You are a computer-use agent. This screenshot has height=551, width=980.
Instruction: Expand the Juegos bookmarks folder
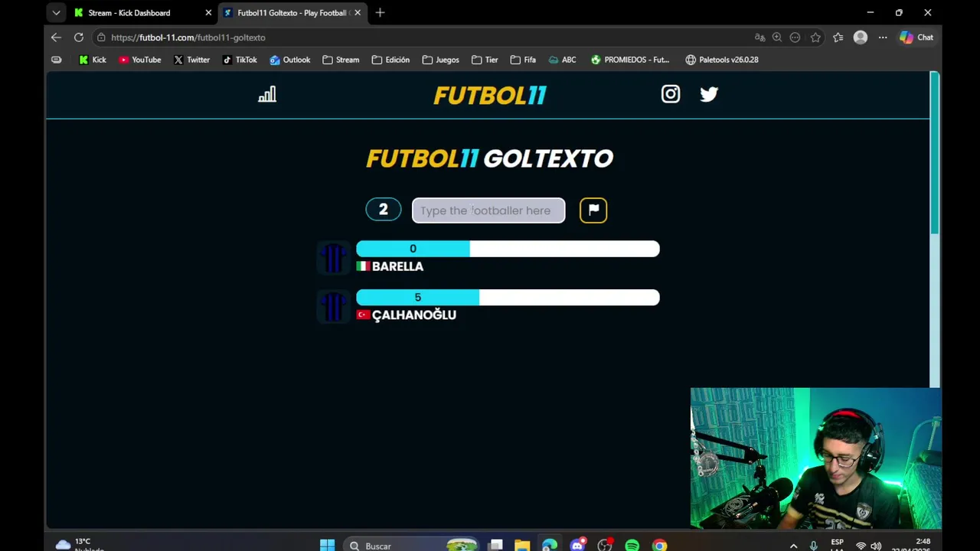coord(441,60)
